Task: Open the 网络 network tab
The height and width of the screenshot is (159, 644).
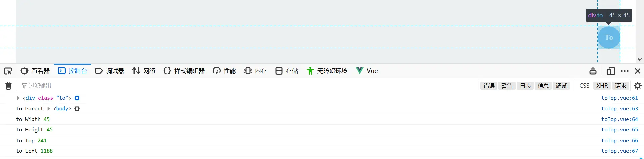Action: (144, 71)
